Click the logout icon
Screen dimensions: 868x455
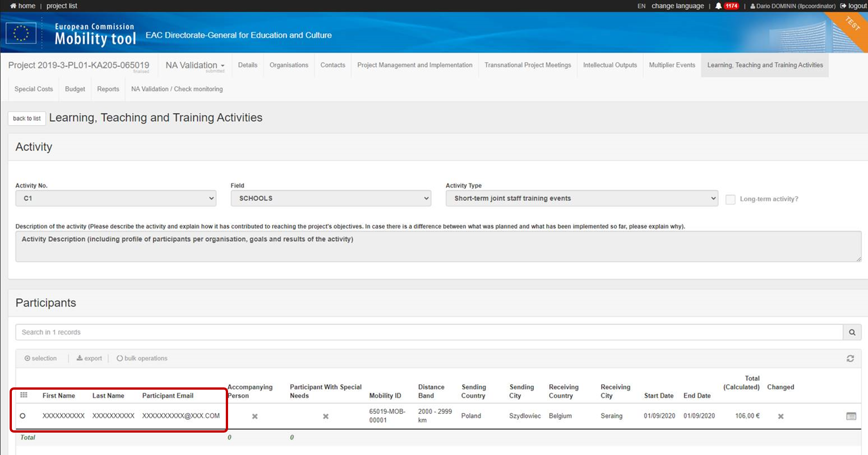tap(843, 6)
